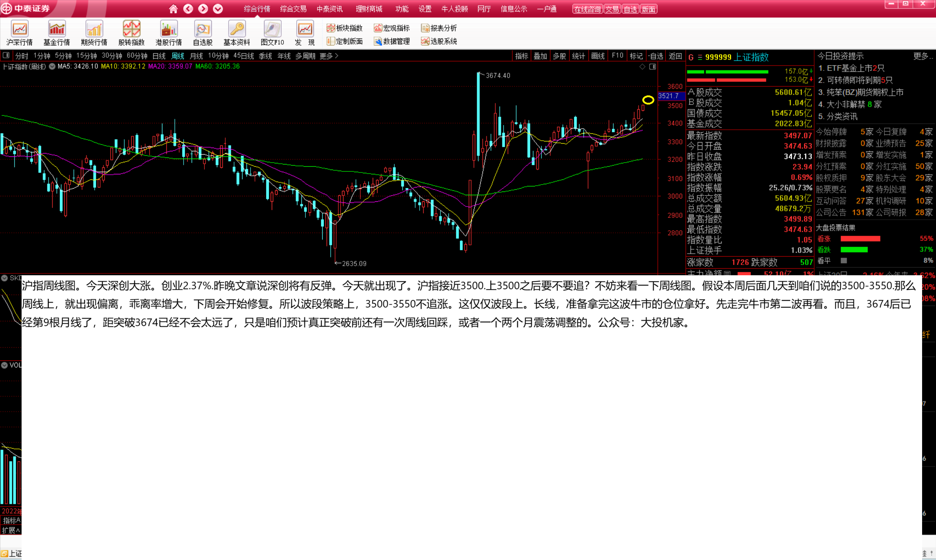Open the 图文F10 icon
This screenshot has width=936, height=560.
(272, 33)
